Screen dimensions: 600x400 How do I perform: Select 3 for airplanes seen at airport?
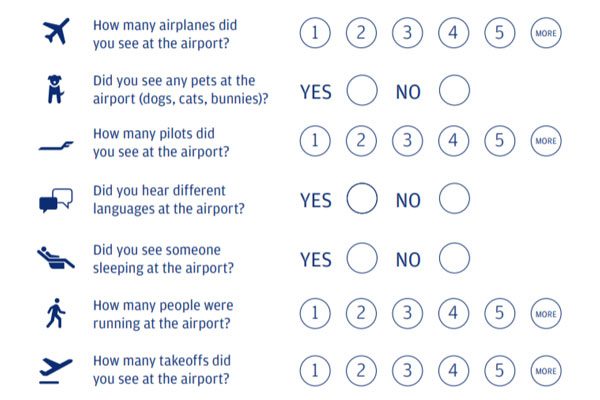coord(408,33)
